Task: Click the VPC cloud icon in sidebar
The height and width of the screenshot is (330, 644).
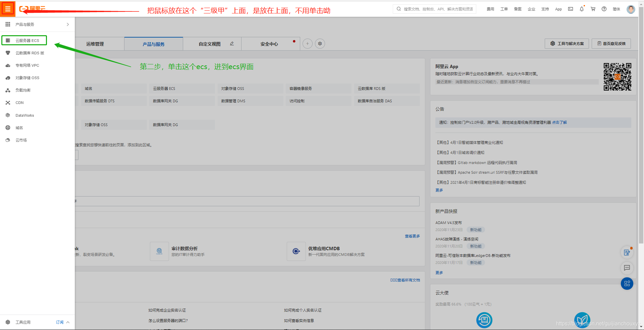Action: [x=8, y=65]
